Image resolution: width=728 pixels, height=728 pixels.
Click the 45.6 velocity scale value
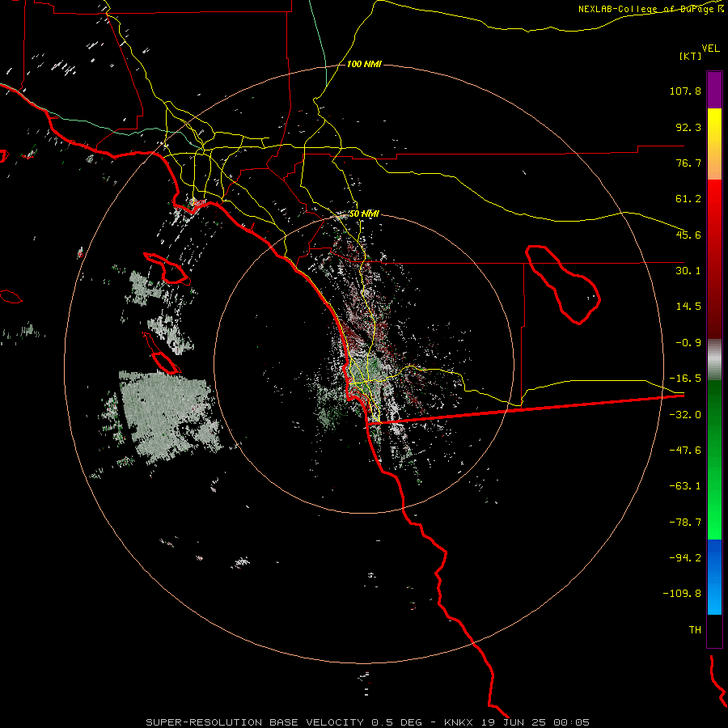point(688,235)
